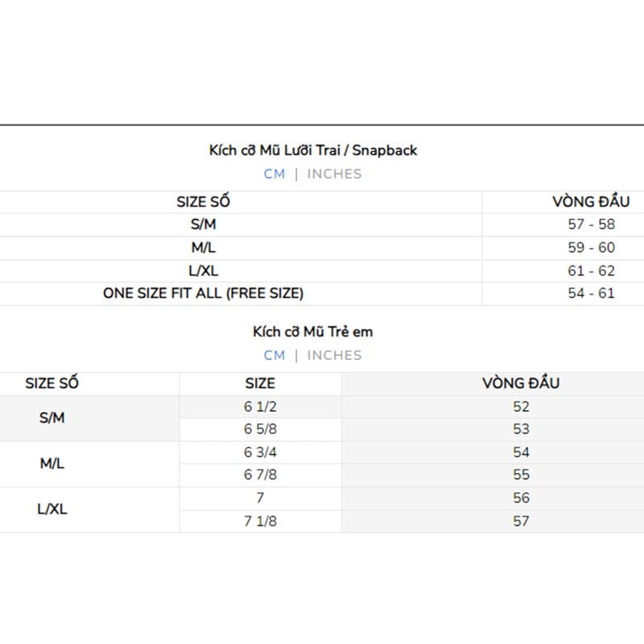Select the M/L row in snapback table

(x=322, y=248)
